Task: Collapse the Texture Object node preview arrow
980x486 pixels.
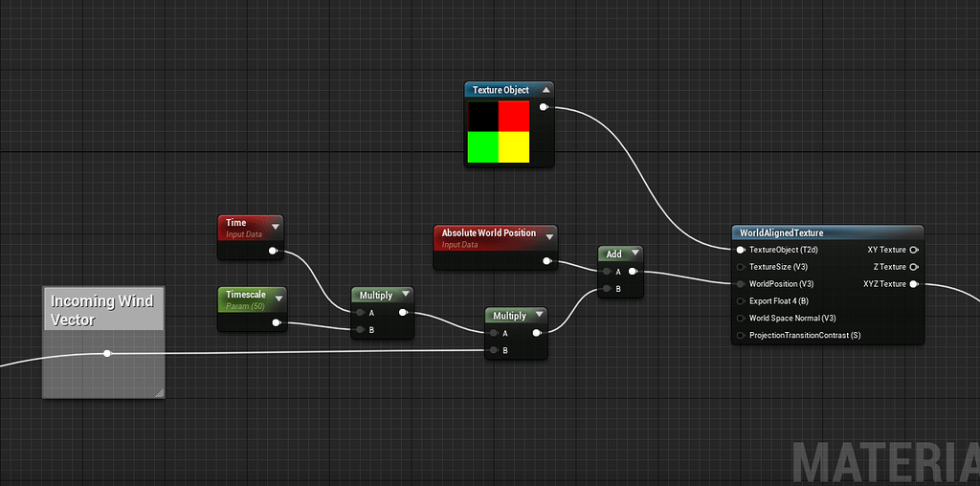Action: [x=546, y=90]
